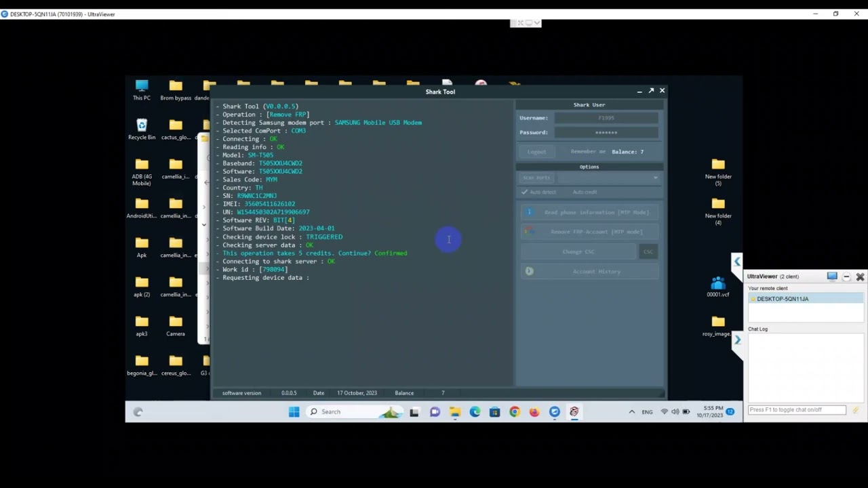The height and width of the screenshot is (488, 868).
Task: Collapse the UltraViewer panel with upper arrow
Action: coord(737,262)
